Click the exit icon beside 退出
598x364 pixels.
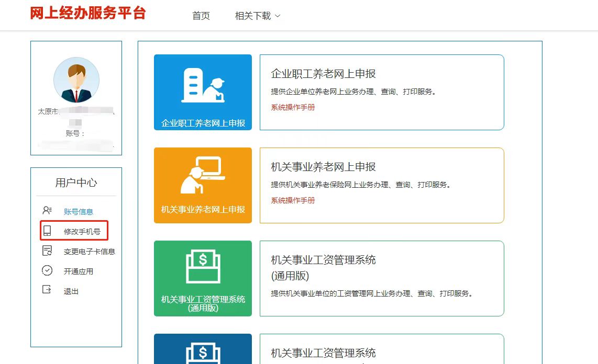coord(47,291)
